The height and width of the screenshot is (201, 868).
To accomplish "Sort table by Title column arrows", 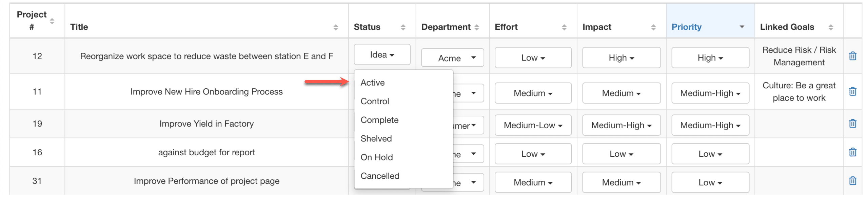I will 335,27.
